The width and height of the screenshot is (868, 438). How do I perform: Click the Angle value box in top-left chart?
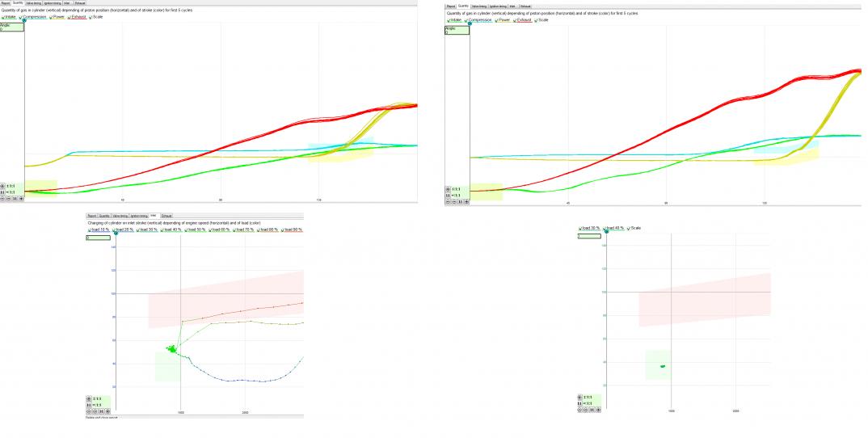tap(11, 27)
